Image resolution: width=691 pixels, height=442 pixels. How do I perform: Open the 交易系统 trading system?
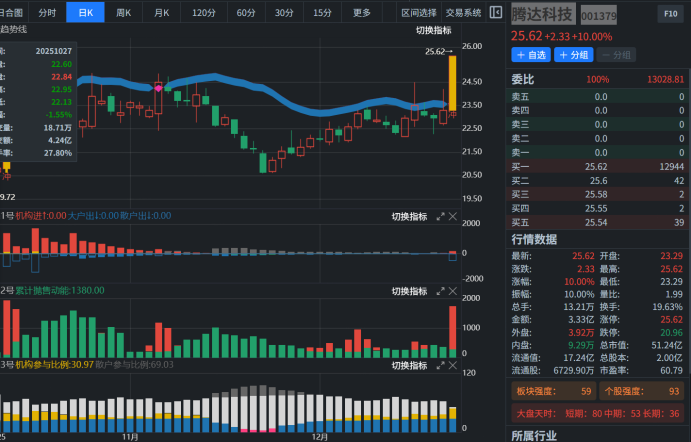[x=463, y=13]
